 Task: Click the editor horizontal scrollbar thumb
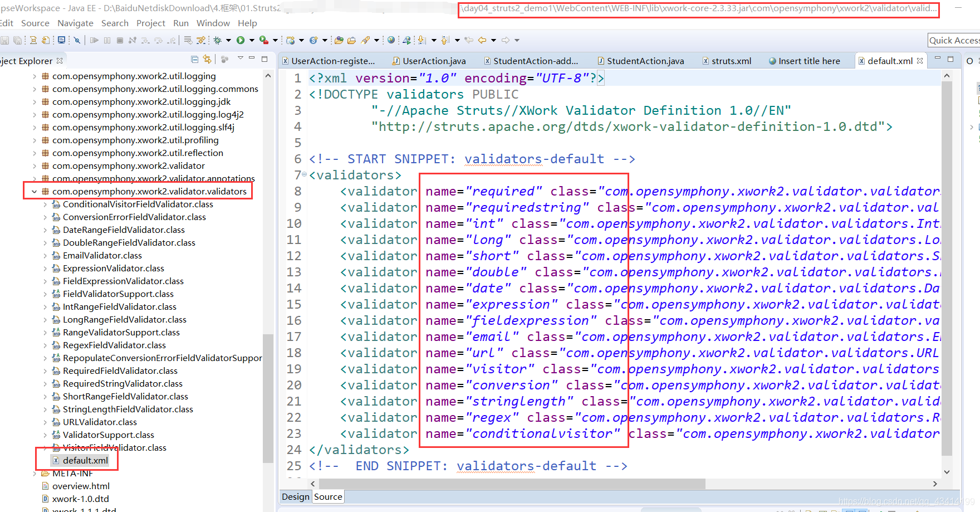tap(512, 484)
